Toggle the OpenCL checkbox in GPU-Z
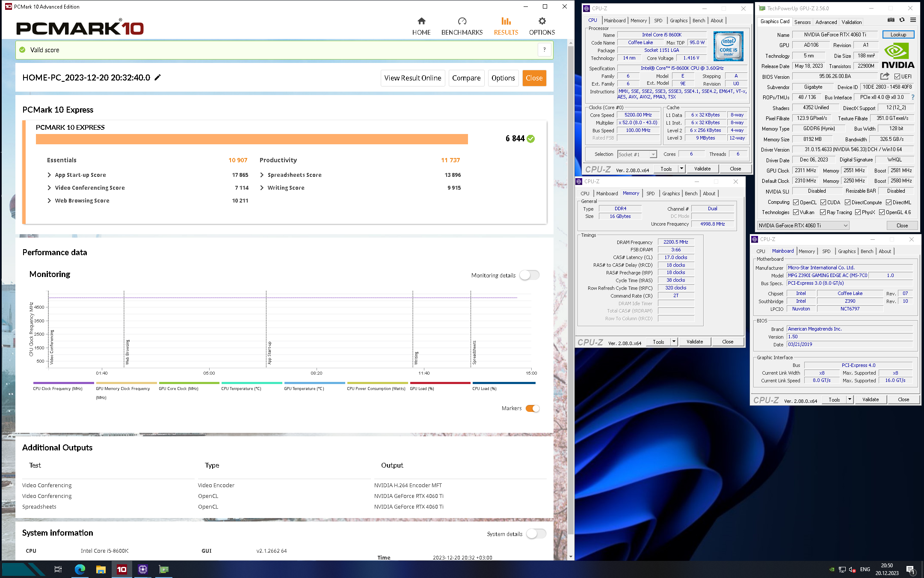924x578 pixels. 796,202
